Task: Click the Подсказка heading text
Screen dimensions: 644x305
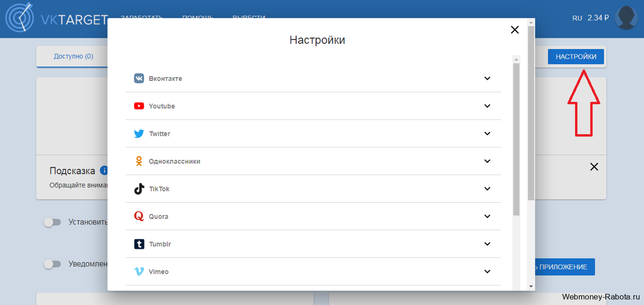Action: coord(73,171)
